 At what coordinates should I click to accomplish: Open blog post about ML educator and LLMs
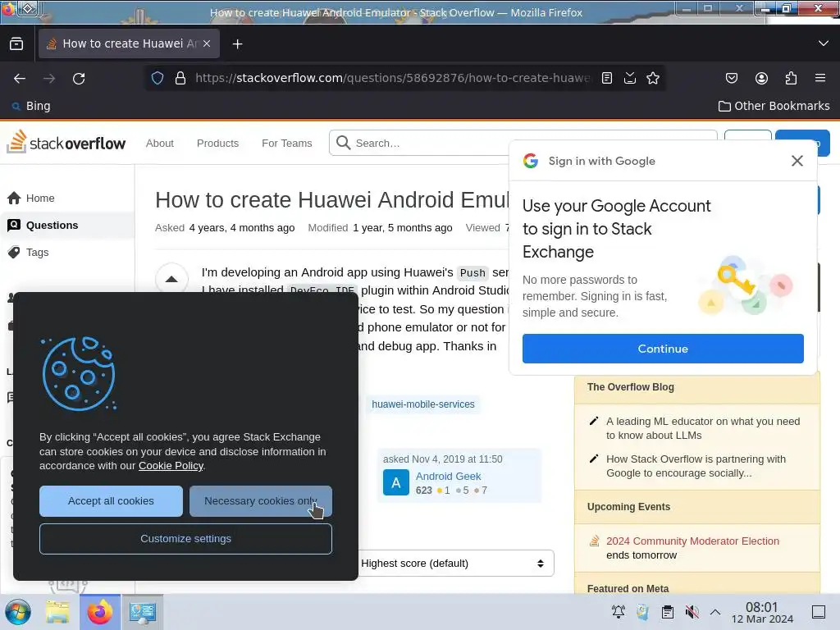point(703,428)
